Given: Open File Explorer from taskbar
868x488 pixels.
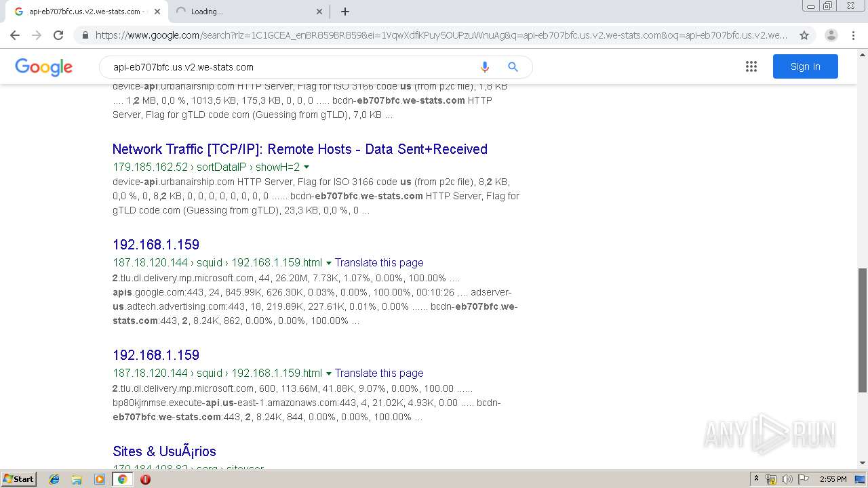Looking at the screenshot, I should coord(77,479).
